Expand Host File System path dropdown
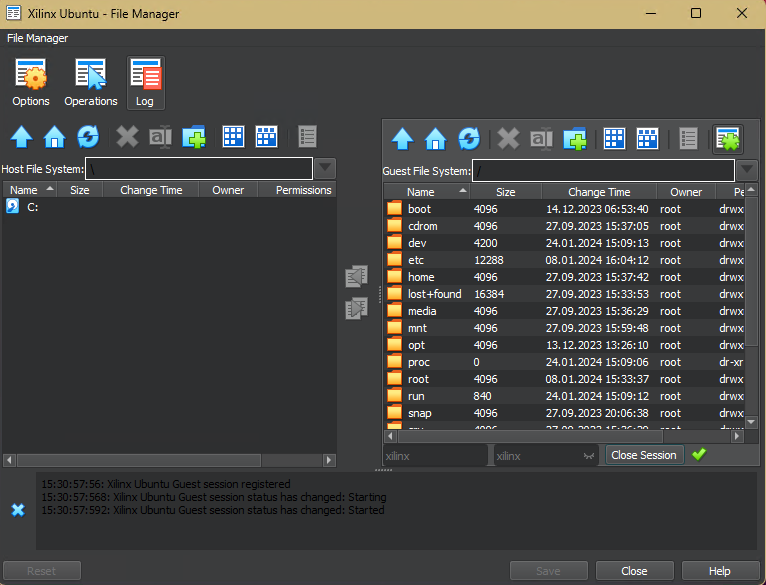The height and width of the screenshot is (585, 766). 325,169
